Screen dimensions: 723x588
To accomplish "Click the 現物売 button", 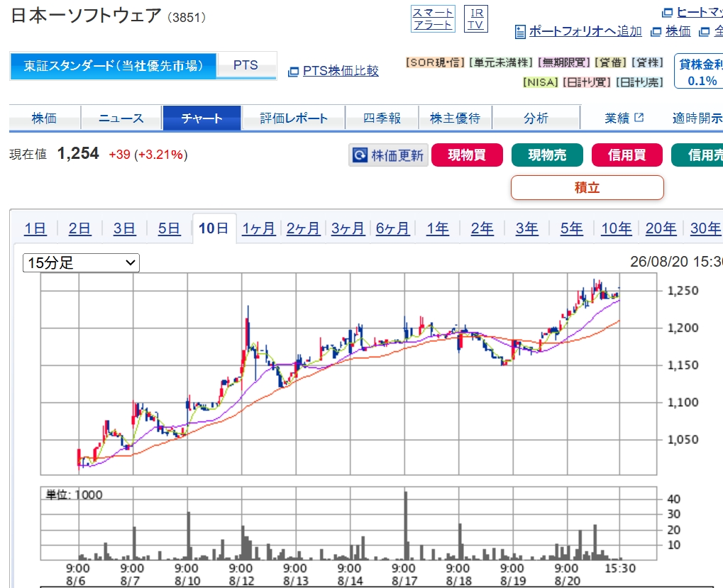I will tap(547, 155).
